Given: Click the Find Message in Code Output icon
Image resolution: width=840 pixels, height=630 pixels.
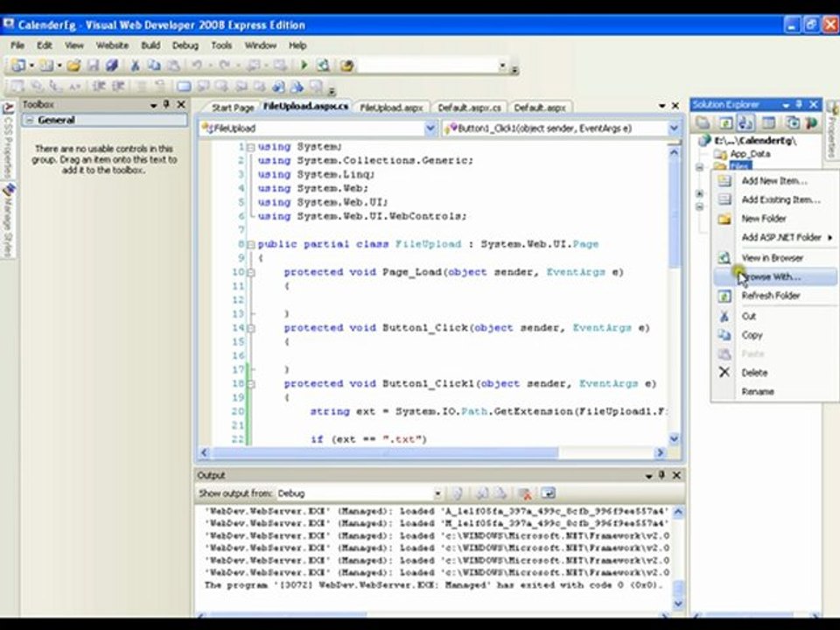Looking at the screenshot, I should click(458, 493).
